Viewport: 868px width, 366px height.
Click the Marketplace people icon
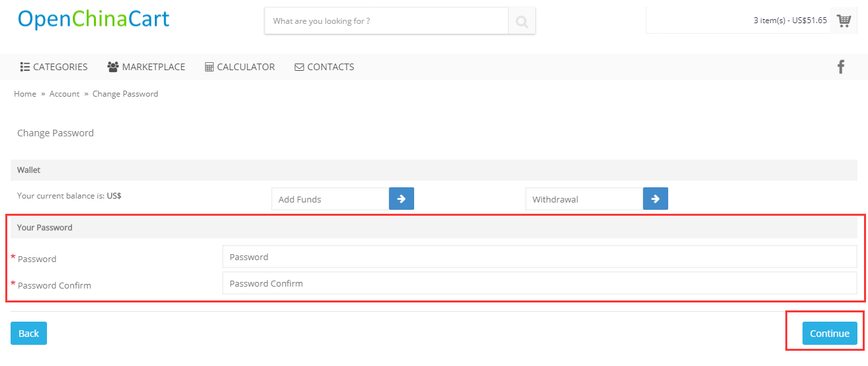pos(112,67)
